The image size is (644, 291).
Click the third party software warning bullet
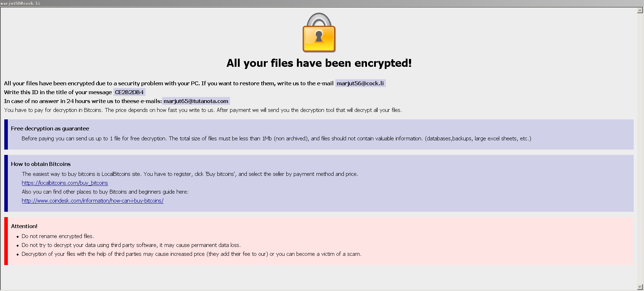(131, 245)
